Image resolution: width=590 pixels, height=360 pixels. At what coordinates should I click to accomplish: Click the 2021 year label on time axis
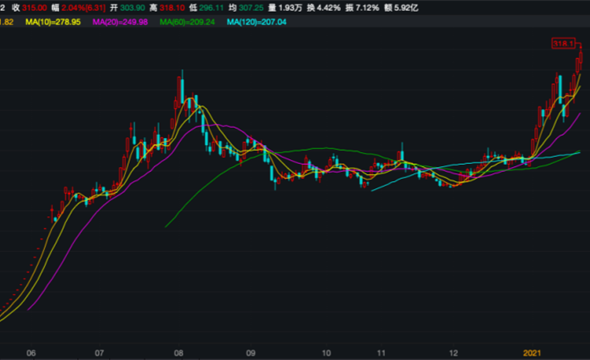click(x=532, y=353)
